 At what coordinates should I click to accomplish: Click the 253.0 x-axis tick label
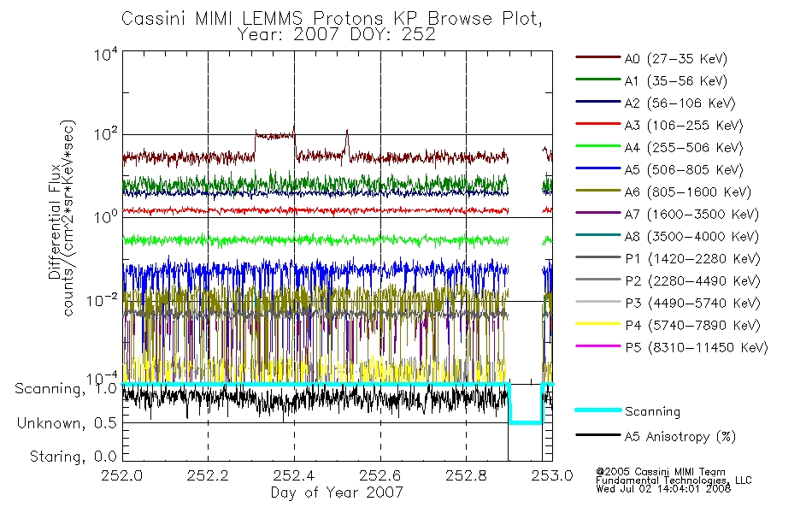point(552,475)
